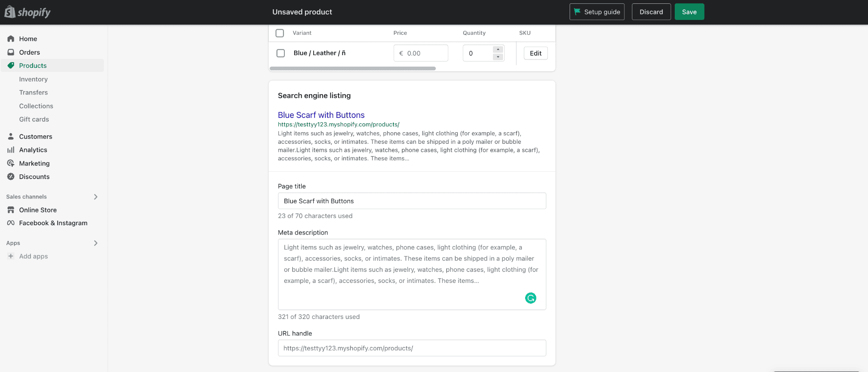The image size is (868, 372).
Task: Open Orders in the sidebar
Action: click(29, 52)
